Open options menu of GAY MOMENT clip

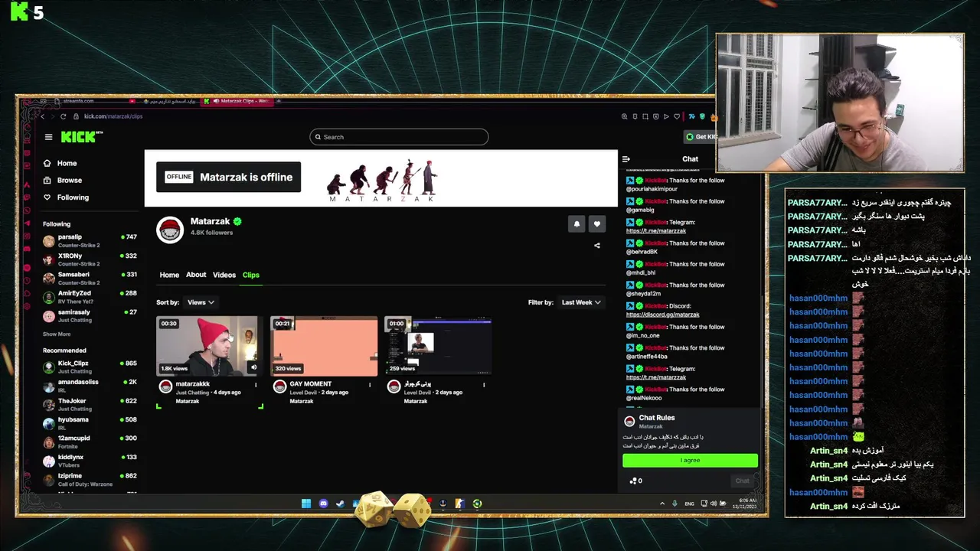point(370,385)
